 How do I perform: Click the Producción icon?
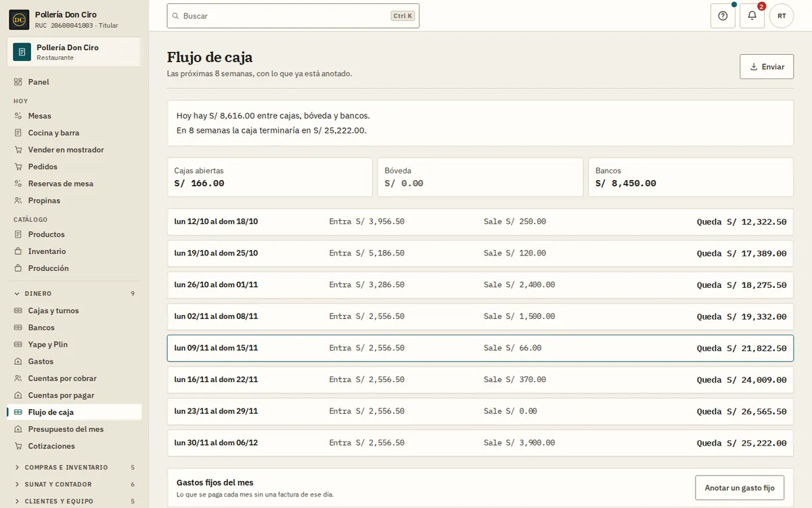tap(18, 268)
